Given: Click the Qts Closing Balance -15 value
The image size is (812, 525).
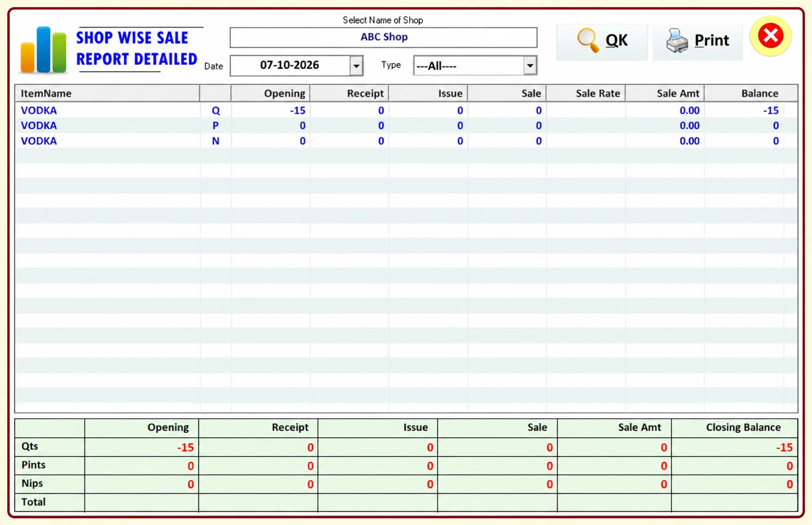Looking at the screenshot, I should [x=784, y=447].
